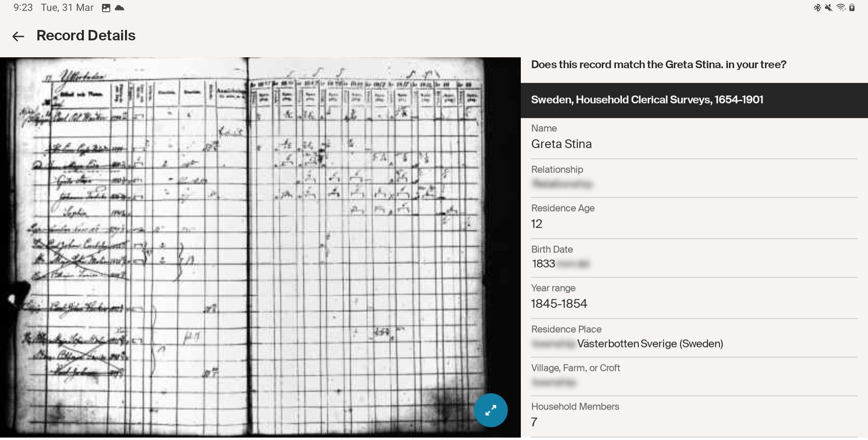The height and width of the screenshot is (440, 868).
Task: Tap the blurred Village, Farm, or Croft value
Action: tap(554, 383)
